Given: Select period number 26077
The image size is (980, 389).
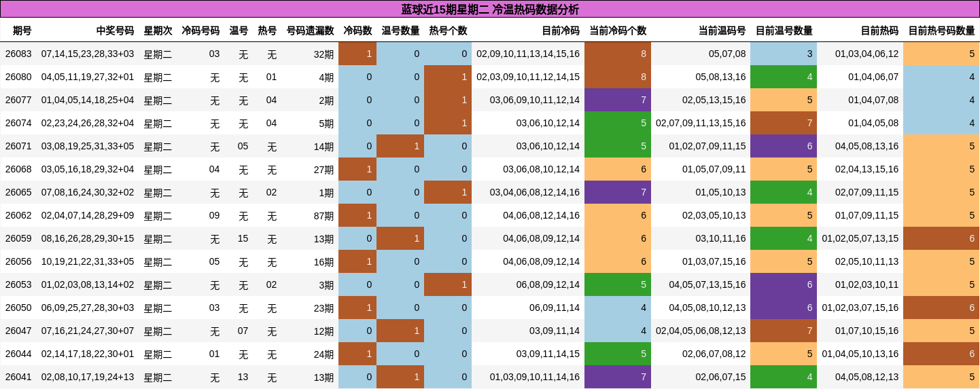Looking at the screenshot, I should pos(18,100).
